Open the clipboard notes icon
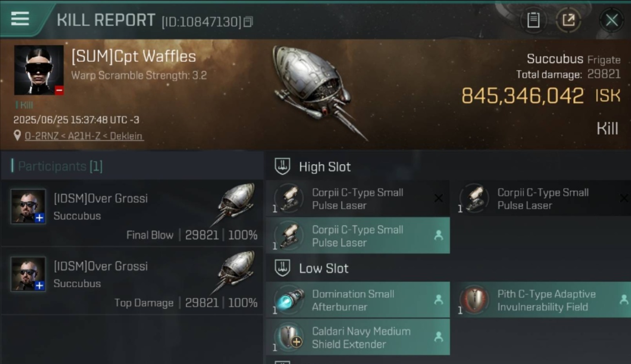This screenshot has height=364, width=631. [x=533, y=20]
